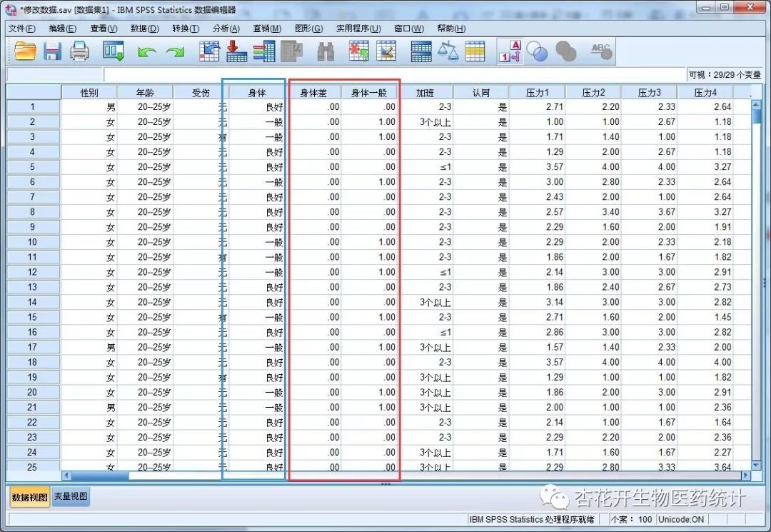Select the 身体差 column header
Screen dimensions: 771x532
coord(313,91)
